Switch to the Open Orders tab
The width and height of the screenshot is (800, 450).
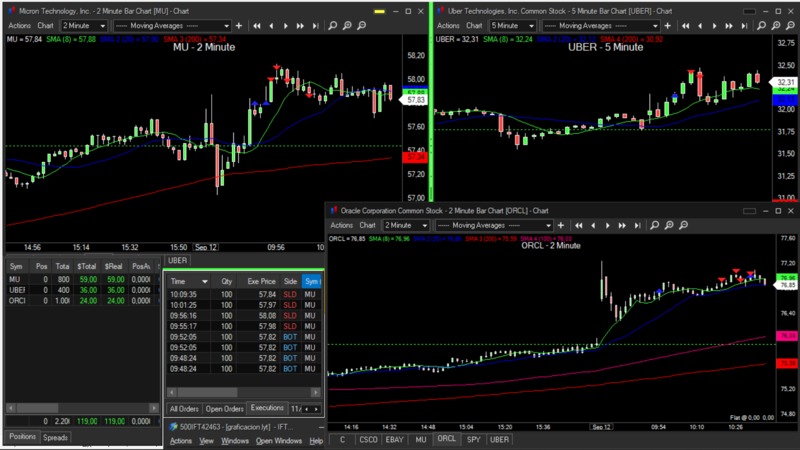click(x=223, y=408)
